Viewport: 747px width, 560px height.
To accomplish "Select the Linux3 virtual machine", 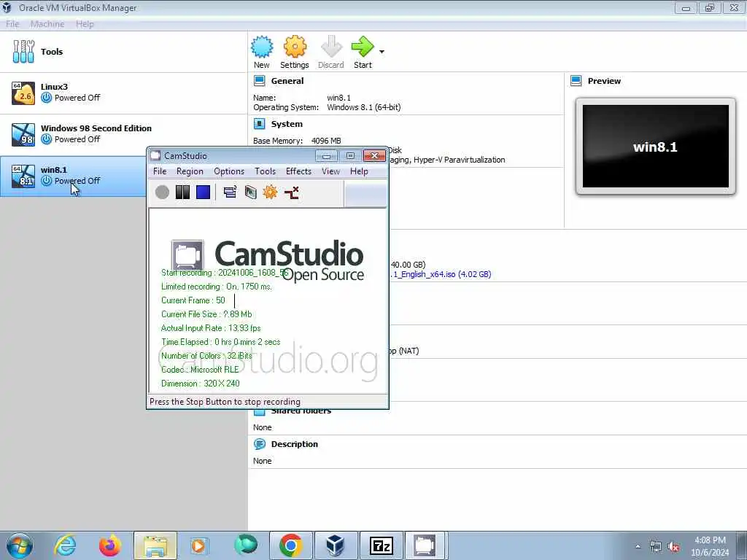I will [123, 93].
